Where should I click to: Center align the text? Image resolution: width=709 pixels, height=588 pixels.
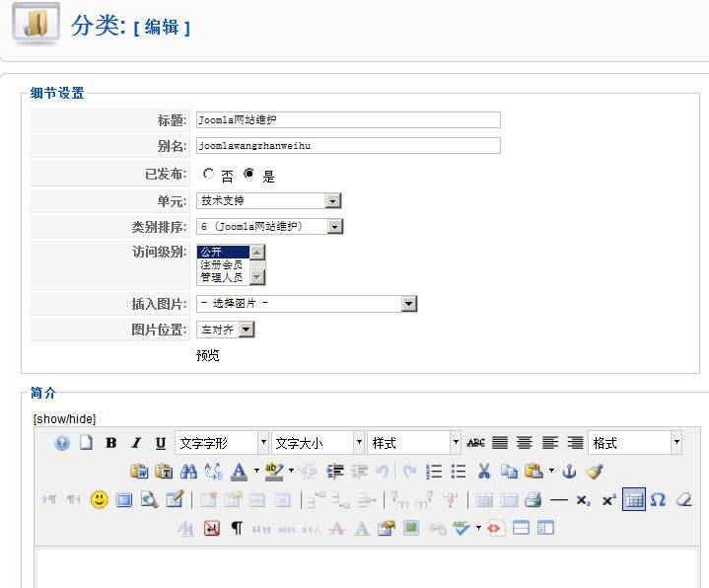524,442
